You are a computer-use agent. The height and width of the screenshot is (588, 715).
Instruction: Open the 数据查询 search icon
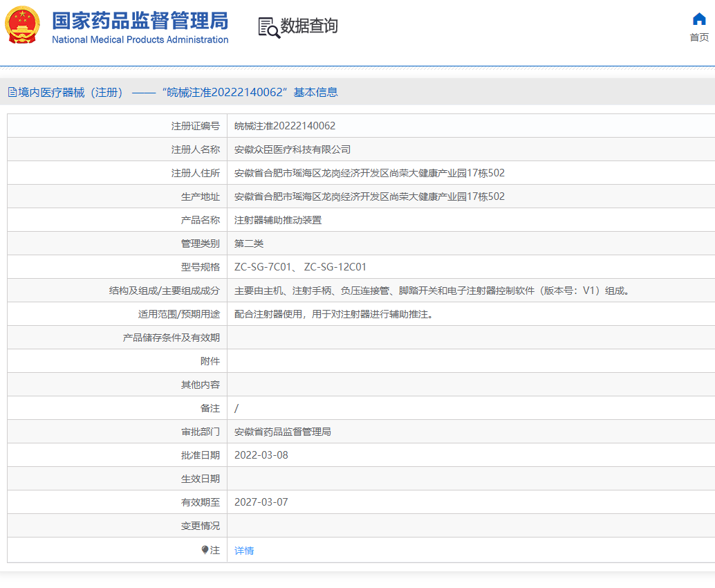coord(269,28)
